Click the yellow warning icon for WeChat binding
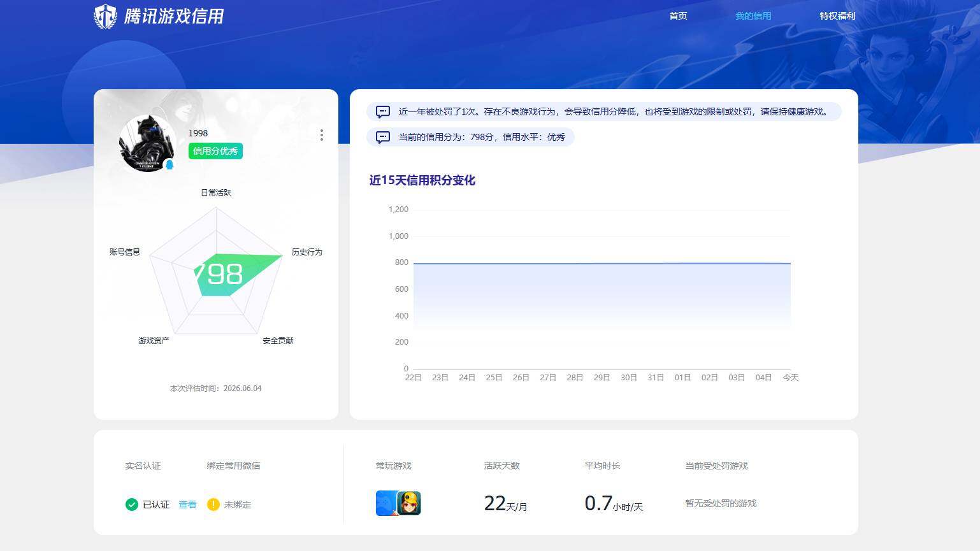The image size is (980, 551). [213, 504]
